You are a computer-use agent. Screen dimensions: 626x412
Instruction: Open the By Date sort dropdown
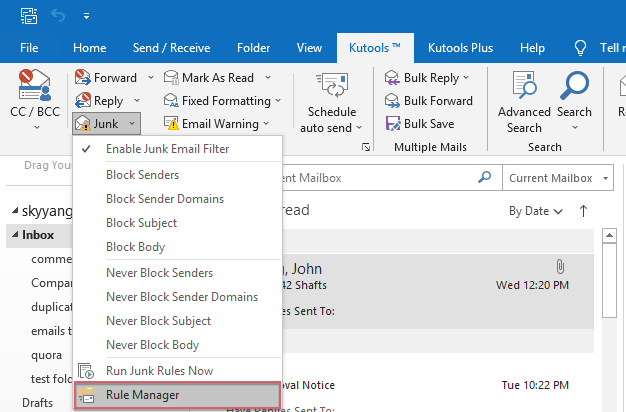click(535, 211)
